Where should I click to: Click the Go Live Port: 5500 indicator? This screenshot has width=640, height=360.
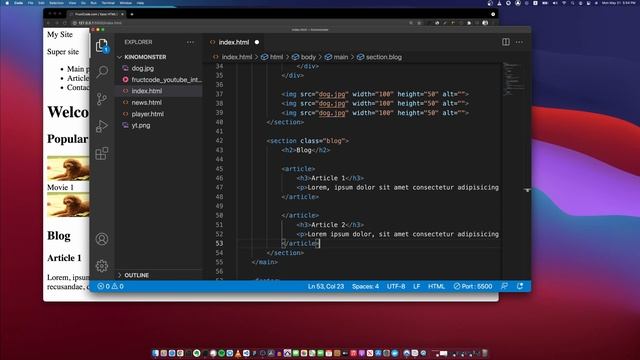(x=473, y=287)
